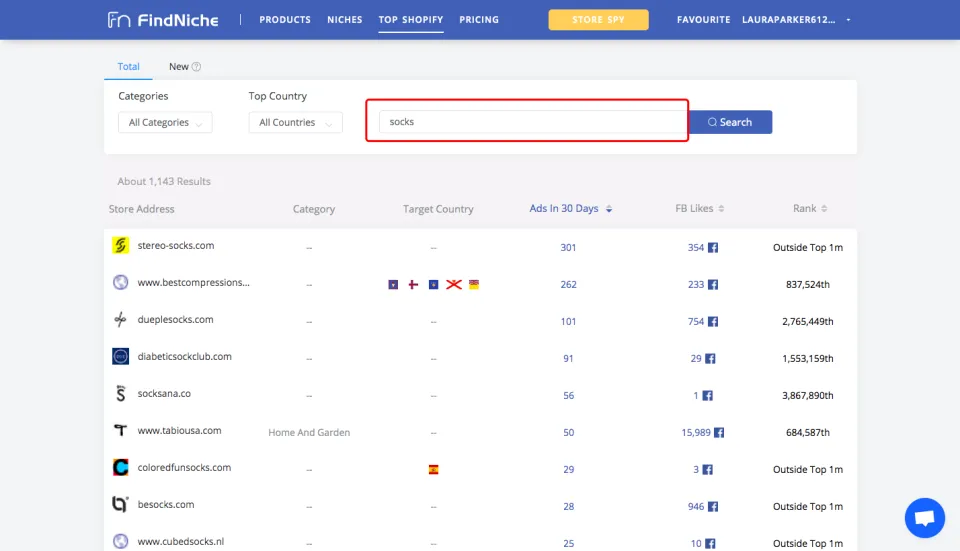The width and height of the screenshot is (960, 551).
Task: Click the Spain flag for coloredfunsocks.com
Action: click(433, 469)
